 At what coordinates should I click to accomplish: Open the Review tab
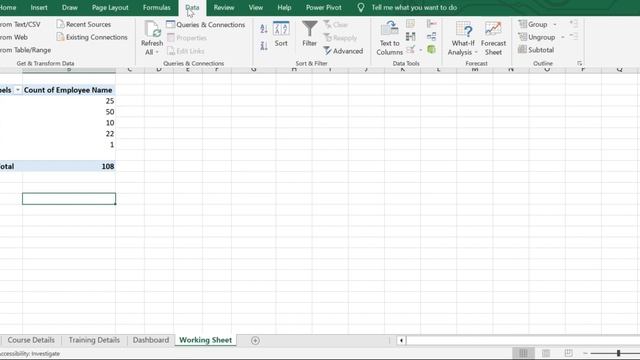point(224,7)
